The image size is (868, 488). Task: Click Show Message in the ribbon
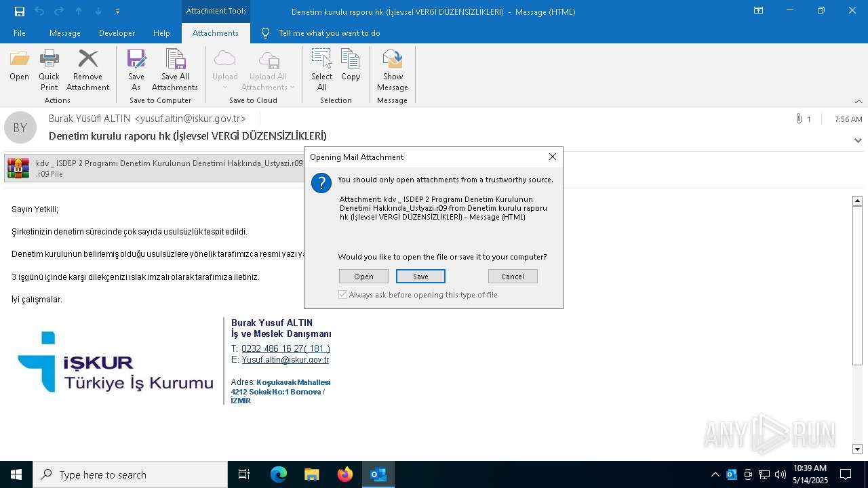pyautogui.click(x=393, y=70)
